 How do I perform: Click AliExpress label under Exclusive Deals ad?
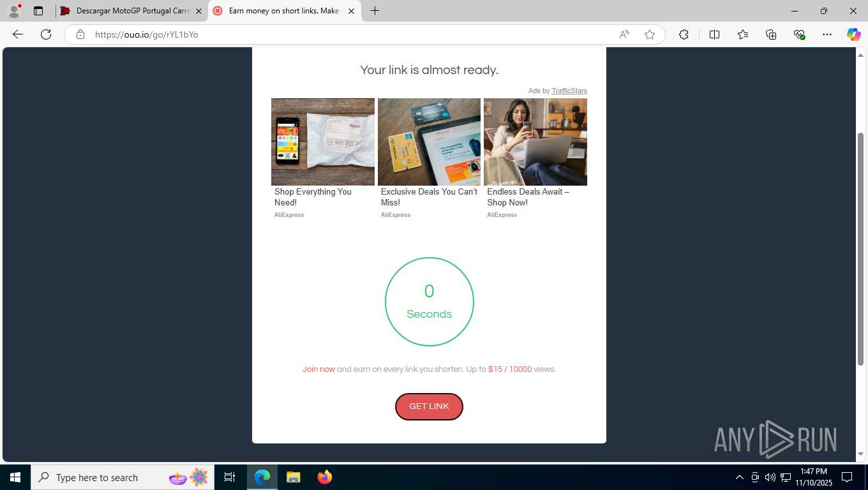pos(396,215)
